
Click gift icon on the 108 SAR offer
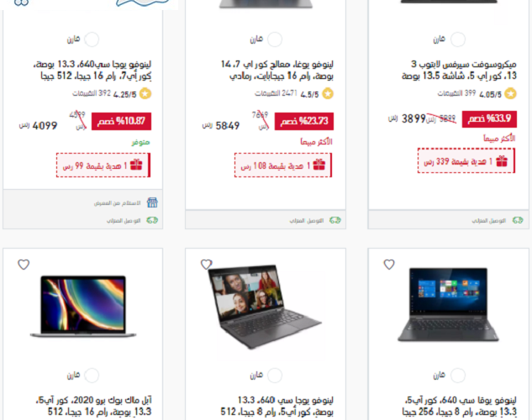coord(319,165)
